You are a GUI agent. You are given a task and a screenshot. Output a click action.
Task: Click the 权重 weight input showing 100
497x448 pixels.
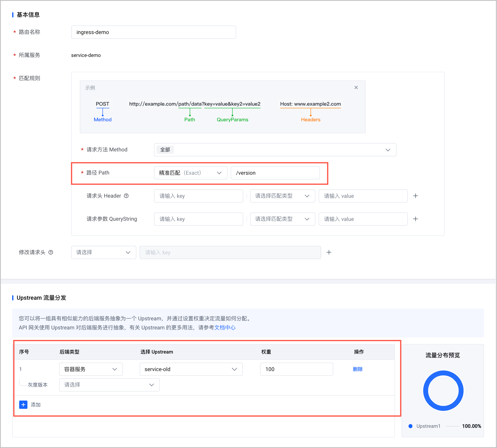pyautogui.click(x=296, y=369)
